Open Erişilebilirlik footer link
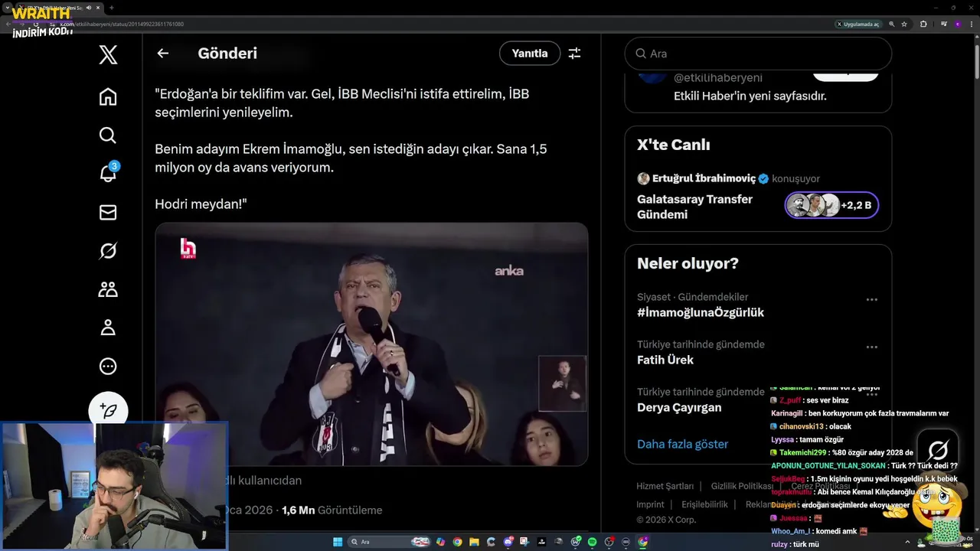The height and width of the screenshot is (551, 980). tap(704, 504)
